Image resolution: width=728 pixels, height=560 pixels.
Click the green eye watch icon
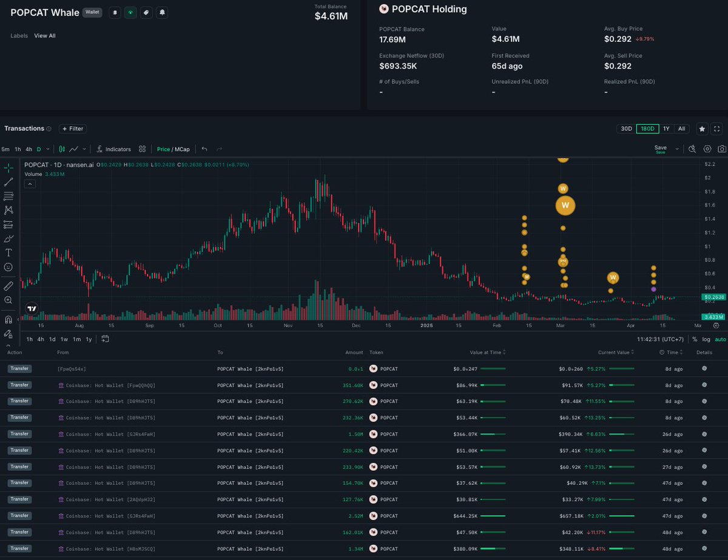[130, 12]
